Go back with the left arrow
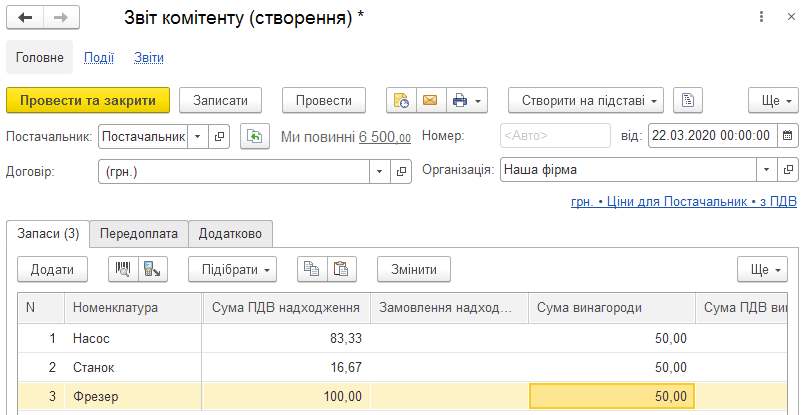This screenshot has height=415, width=804. 25,18
